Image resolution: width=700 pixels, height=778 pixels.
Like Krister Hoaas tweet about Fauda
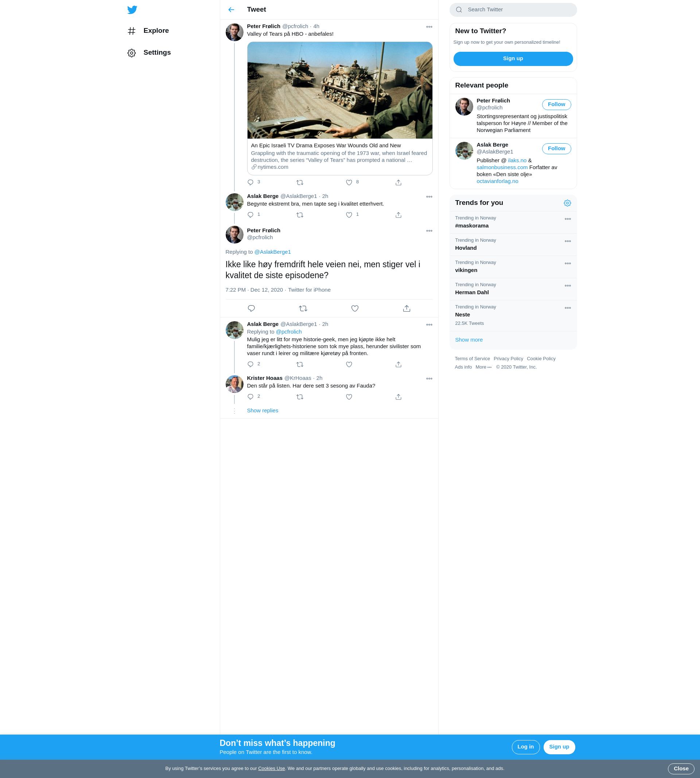click(x=349, y=397)
